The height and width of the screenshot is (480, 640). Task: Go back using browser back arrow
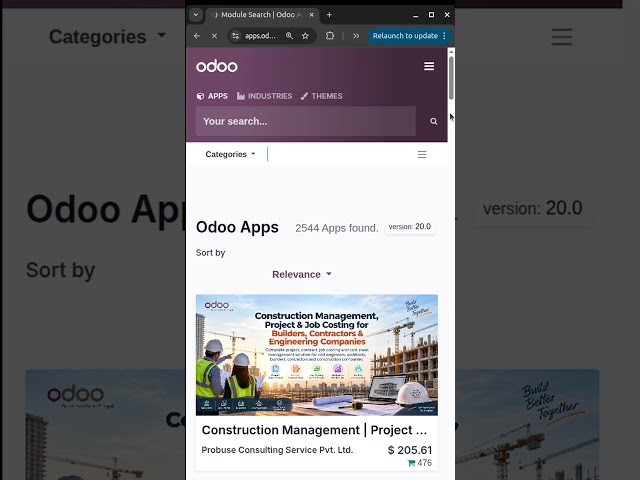pos(197,36)
